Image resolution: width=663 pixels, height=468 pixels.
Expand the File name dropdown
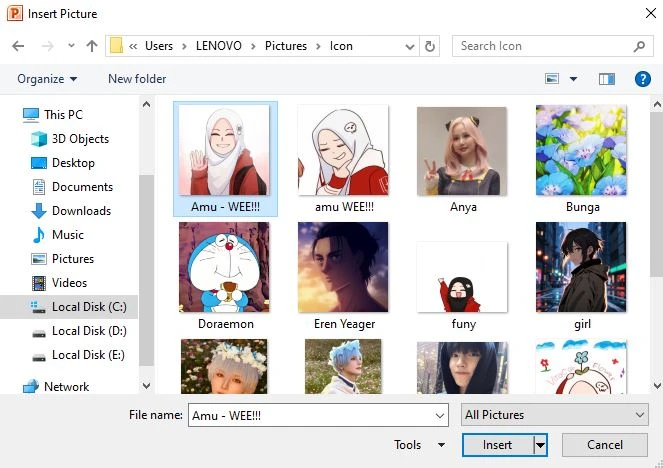coord(440,416)
